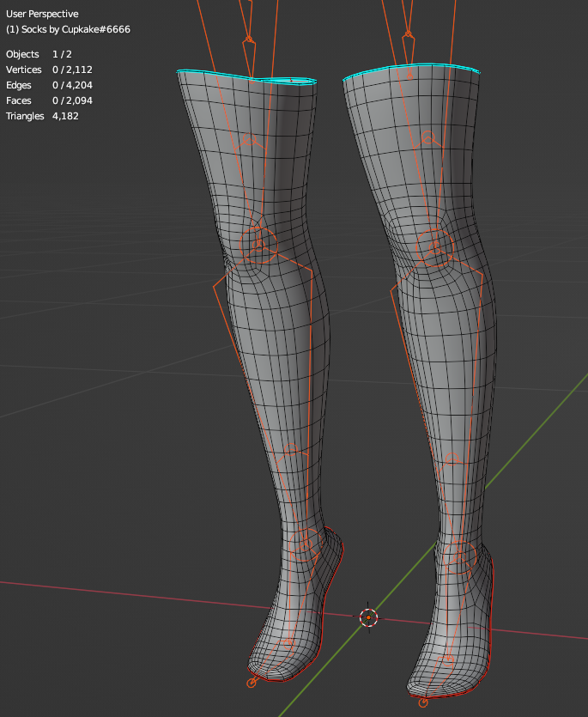The width and height of the screenshot is (588, 717).
Task: Click the red X axis line
Action: pos(129,592)
